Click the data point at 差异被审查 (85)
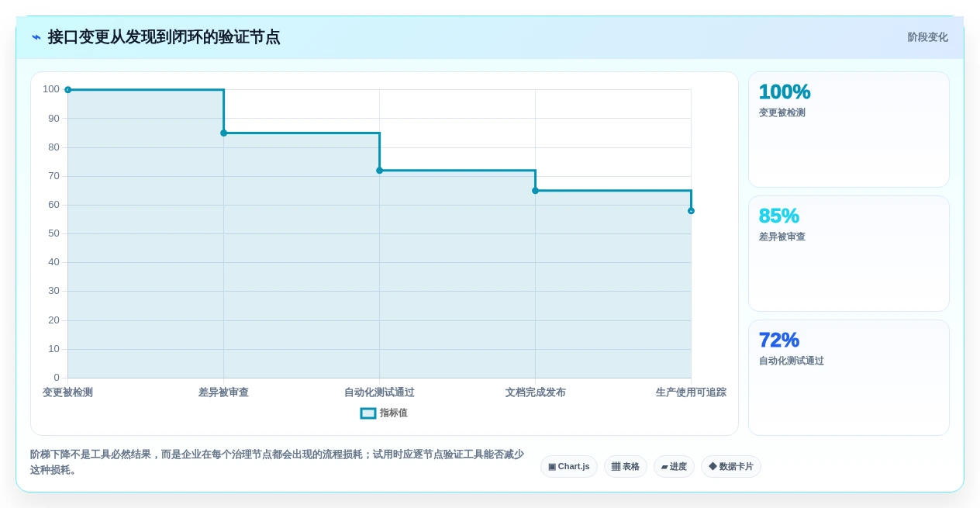Image resolution: width=980 pixels, height=508 pixels. tap(224, 133)
